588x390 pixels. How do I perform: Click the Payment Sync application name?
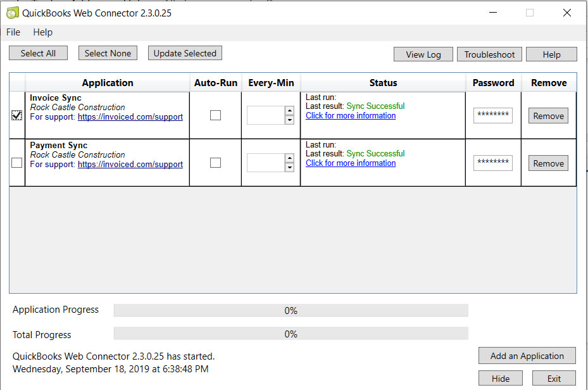pos(58,146)
